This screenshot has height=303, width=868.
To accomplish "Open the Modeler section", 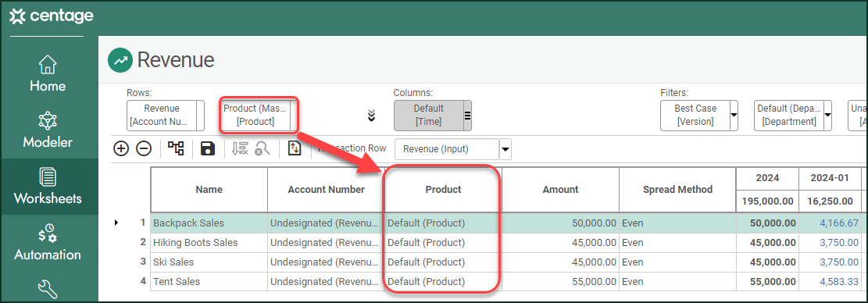I will [48, 130].
